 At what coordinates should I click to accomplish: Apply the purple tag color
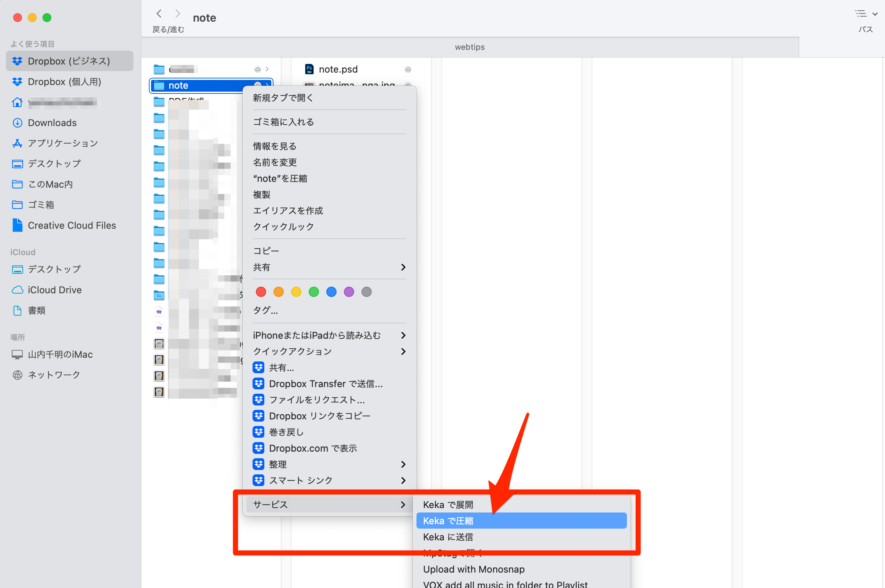pyautogui.click(x=349, y=292)
